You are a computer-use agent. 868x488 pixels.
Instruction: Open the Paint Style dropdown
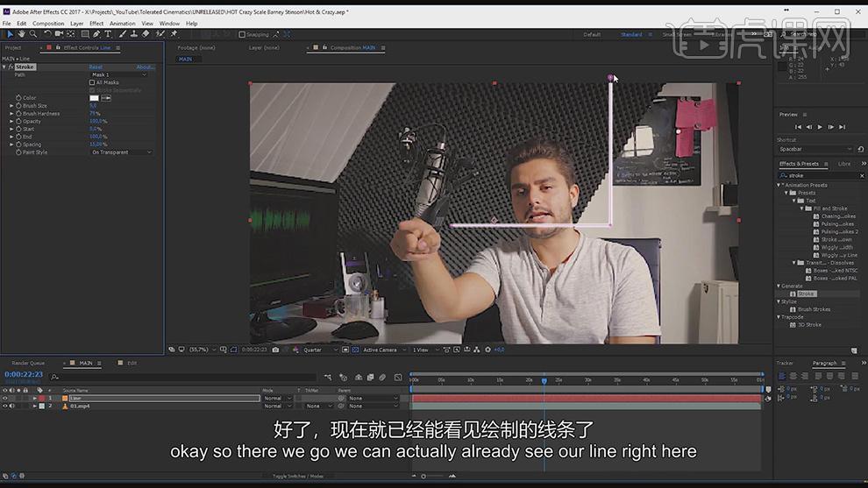tap(121, 152)
